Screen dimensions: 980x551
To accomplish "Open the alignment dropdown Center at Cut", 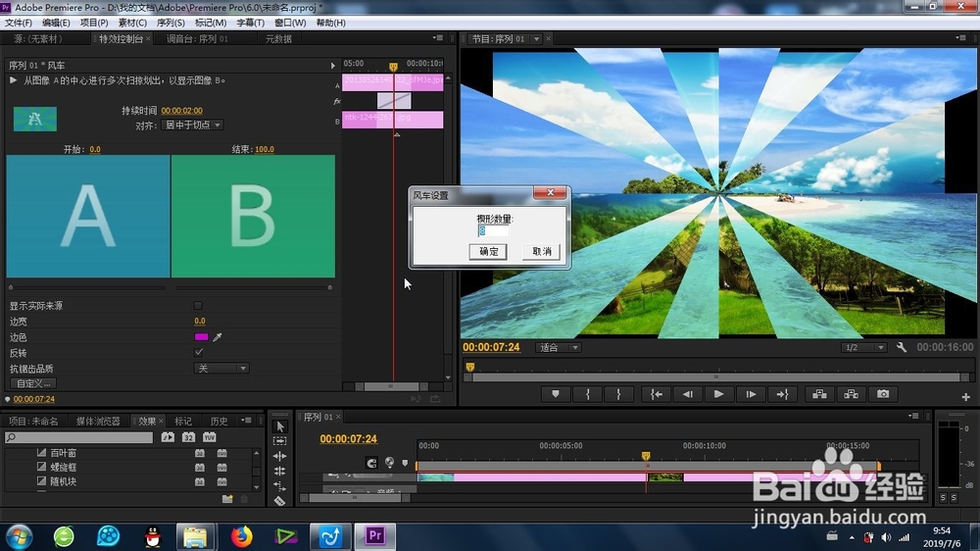I will point(192,125).
